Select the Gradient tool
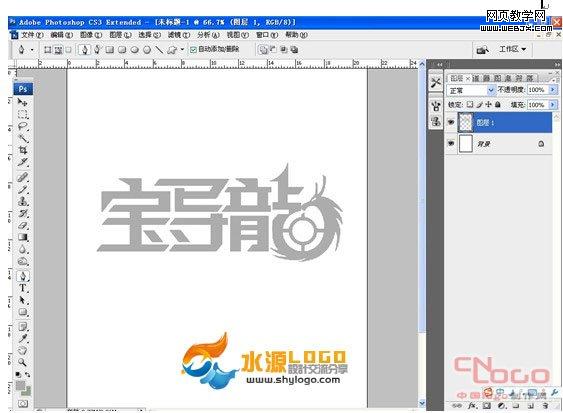 pos(23,237)
